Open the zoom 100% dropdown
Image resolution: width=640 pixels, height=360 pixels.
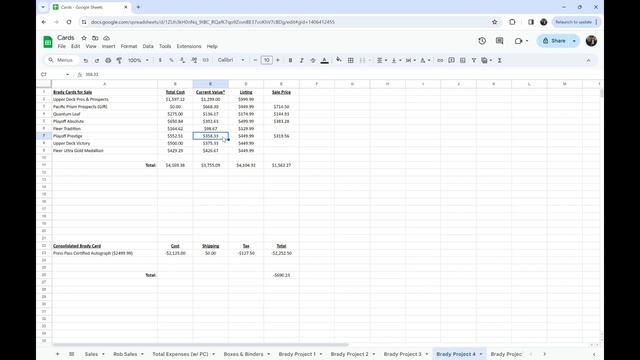138,60
